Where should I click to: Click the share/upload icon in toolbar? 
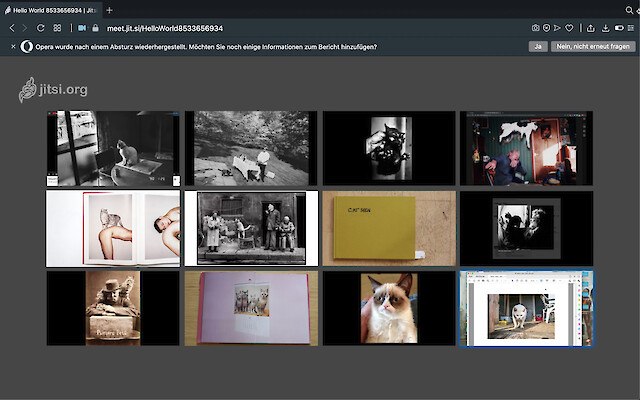(x=591, y=28)
